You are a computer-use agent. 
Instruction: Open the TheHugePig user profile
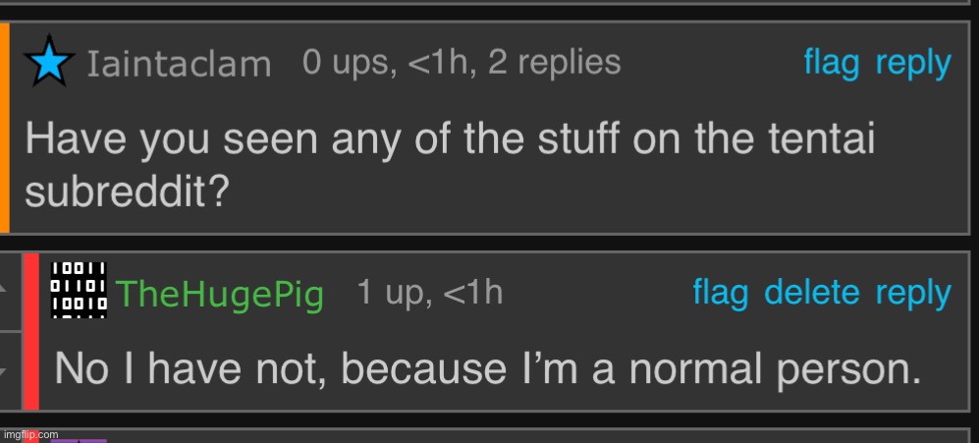[x=220, y=294]
